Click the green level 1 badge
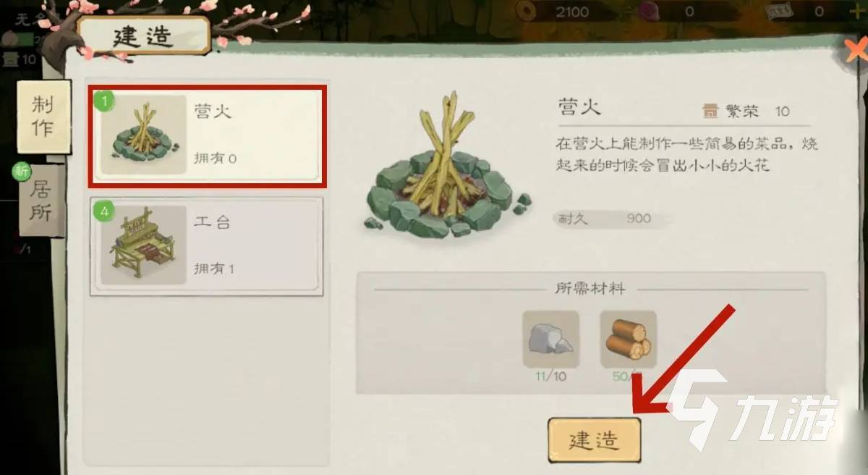The width and height of the screenshot is (868, 475). tap(105, 101)
